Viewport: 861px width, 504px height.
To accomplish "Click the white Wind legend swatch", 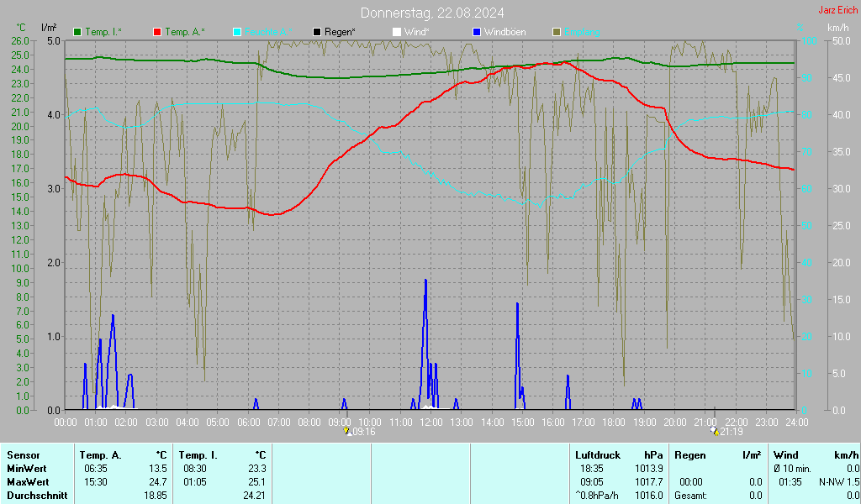I will point(397,33).
